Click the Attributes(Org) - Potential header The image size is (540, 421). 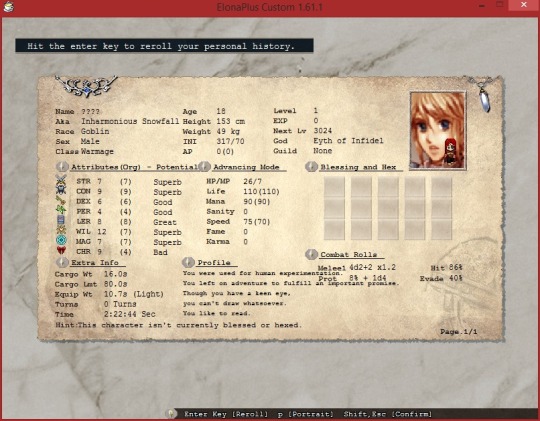pyautogui.click(x=135, y=167)
